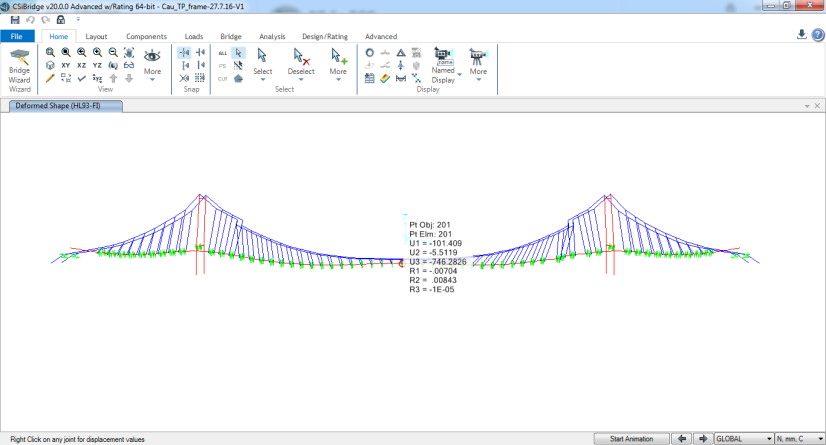
Task: Toggle snap to fine grid
Action: 200,78
